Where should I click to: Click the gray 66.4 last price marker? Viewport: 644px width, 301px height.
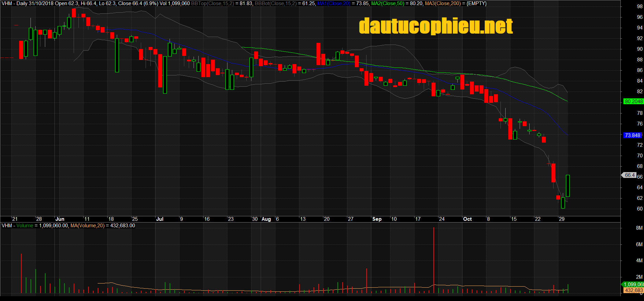[630, 175]
